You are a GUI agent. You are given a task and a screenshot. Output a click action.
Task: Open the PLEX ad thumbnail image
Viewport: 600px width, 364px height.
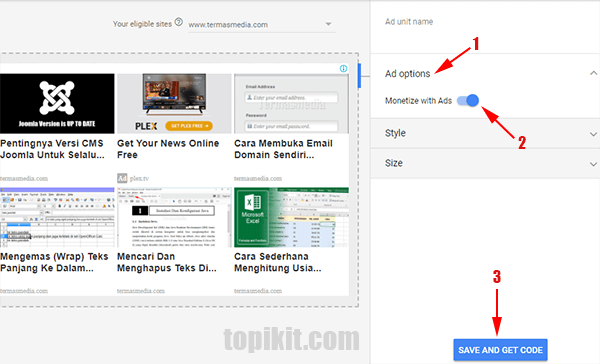point(174,104)
